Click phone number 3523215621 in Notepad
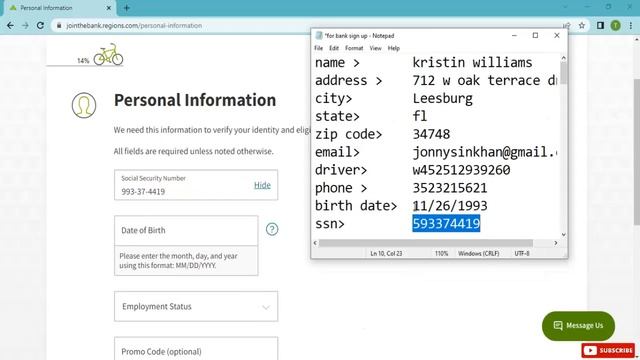This screenshot has width=640, height=360. (x=450, y=188)
